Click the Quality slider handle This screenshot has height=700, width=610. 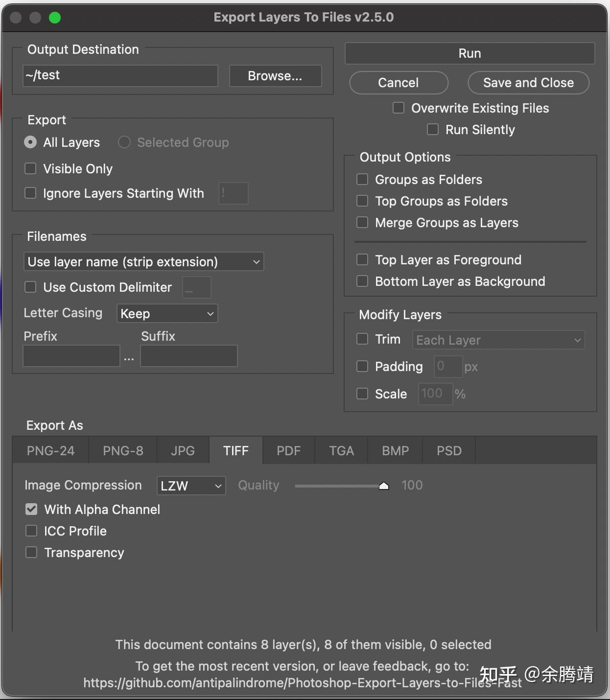[x=384, y=486]
